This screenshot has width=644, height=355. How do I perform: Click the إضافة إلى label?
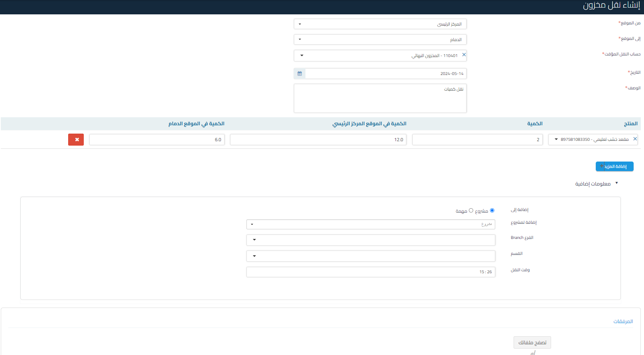(520, 209)
